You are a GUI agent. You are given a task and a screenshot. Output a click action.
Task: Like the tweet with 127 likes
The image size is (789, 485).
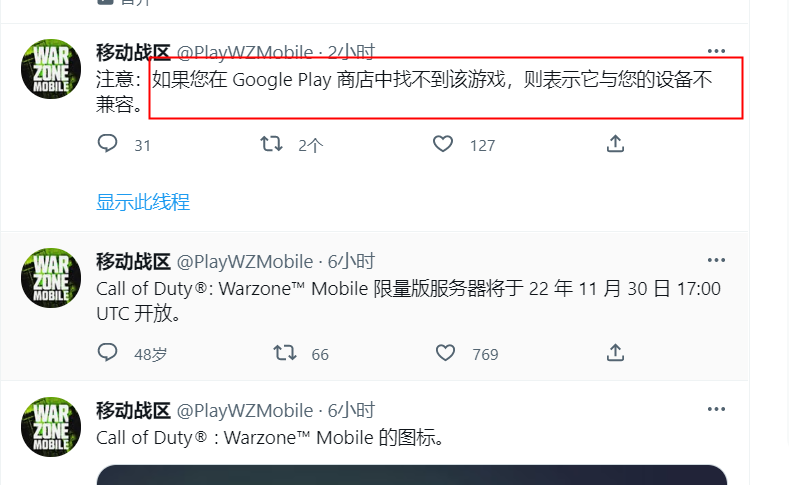pos(443,144)
